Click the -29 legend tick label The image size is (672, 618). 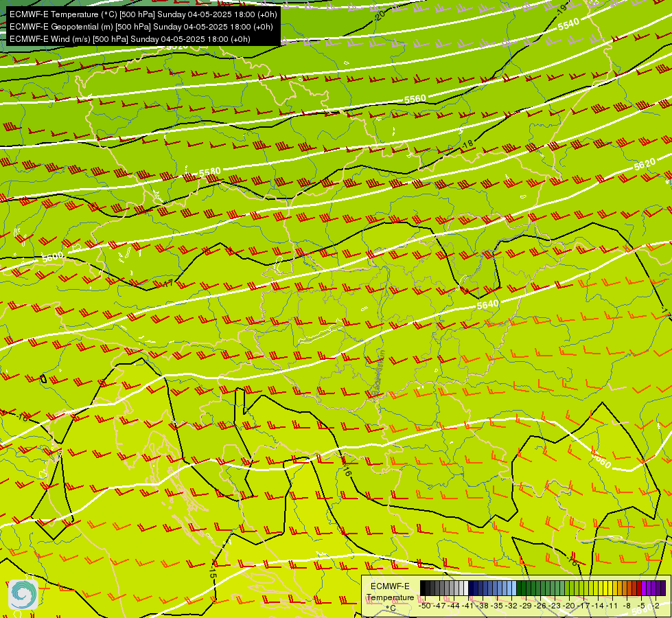(525, 606)
